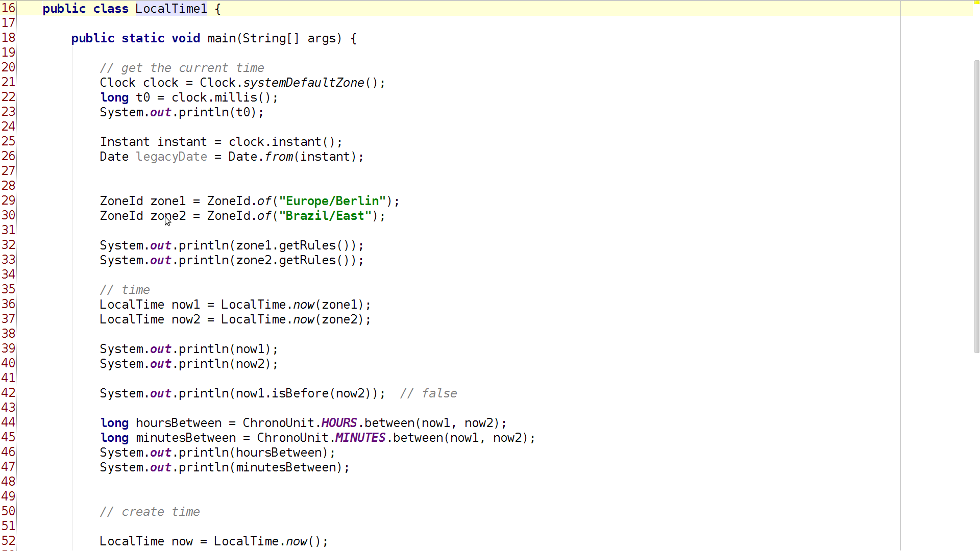Viewport: 980px width, 551px height.
Task: Click the "Brazil/East" string literal
Action: click(325, 216)
